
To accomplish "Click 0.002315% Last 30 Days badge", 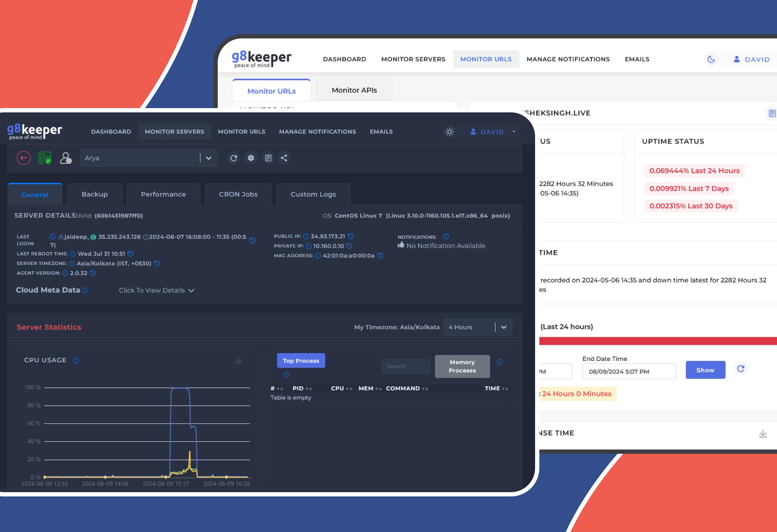I will coord(691,206).
